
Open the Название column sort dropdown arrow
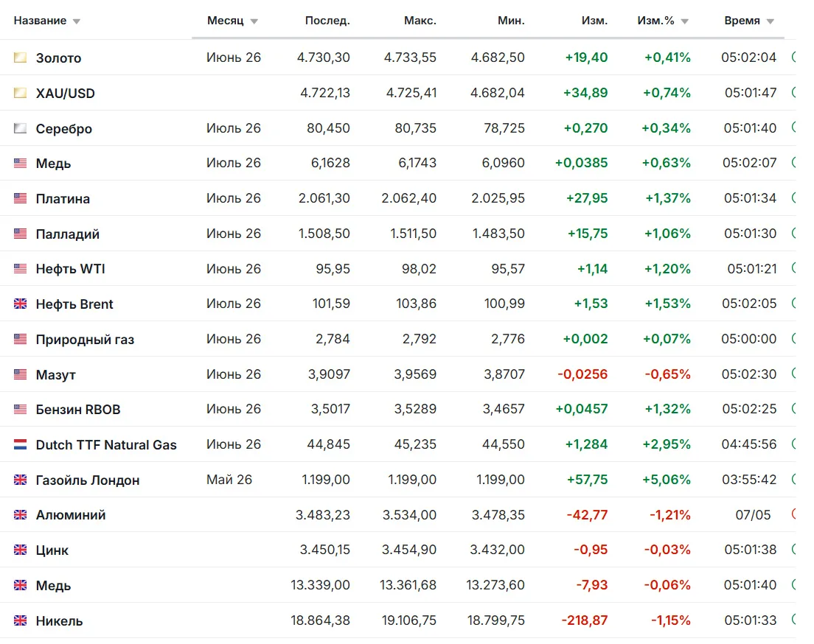point(77,21)
